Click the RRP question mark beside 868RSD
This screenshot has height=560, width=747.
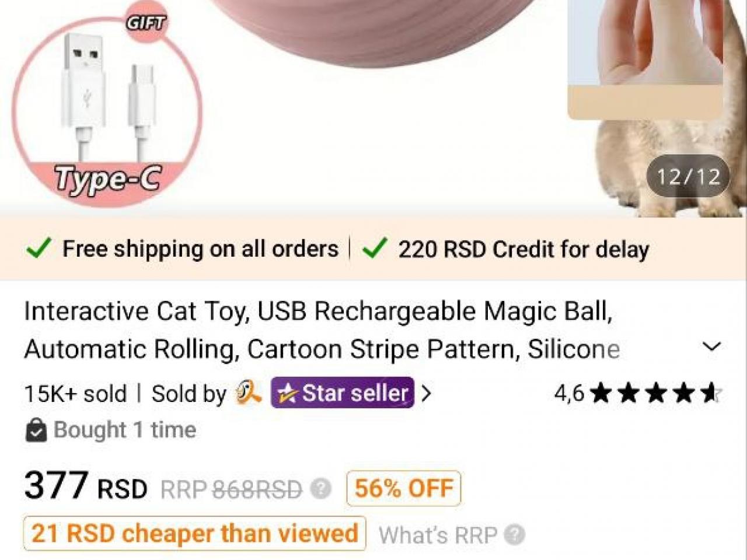click(x=320, y=489)
